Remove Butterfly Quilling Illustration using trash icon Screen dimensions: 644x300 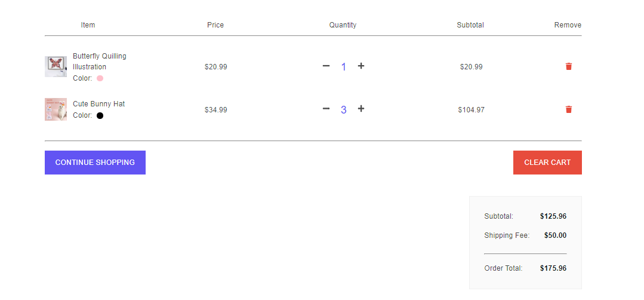pyautogui.click(x=568, y=66)
